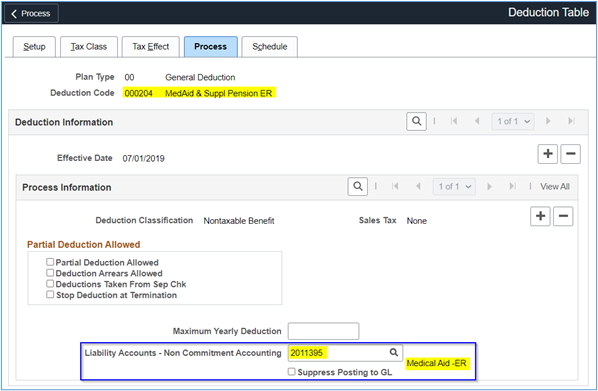Viewport: 598px width, 391px height.
Task: Check Stop Deduction at Termination
Action: [x=50, y=294]
